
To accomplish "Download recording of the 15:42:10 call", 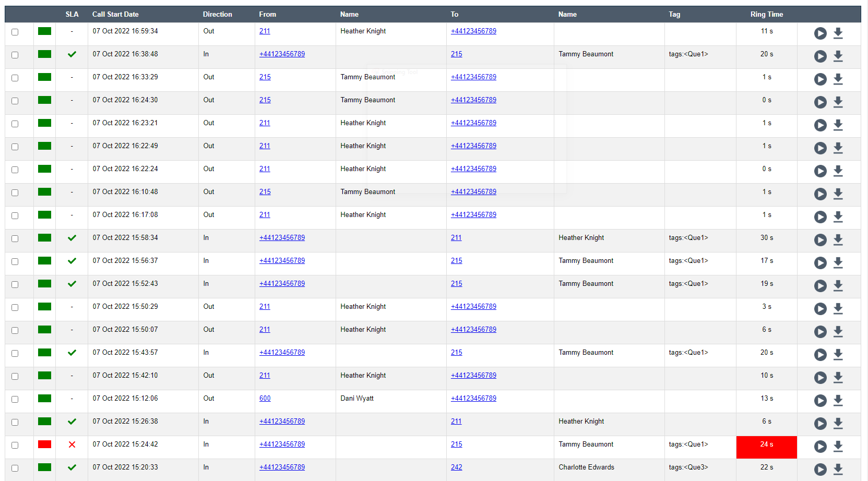I will tap(838, 378).
